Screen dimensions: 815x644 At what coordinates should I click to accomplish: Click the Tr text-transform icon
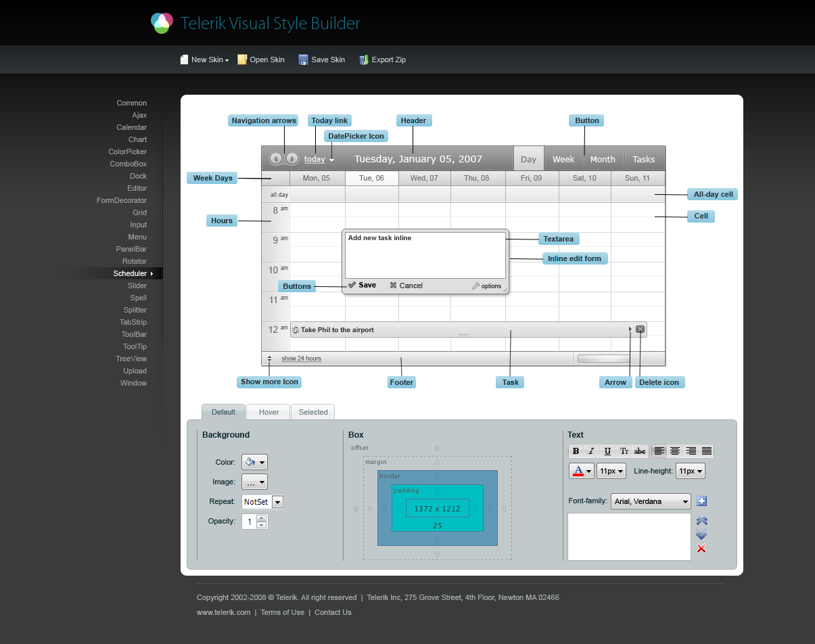pyautogui.click(x=624, y=451)
